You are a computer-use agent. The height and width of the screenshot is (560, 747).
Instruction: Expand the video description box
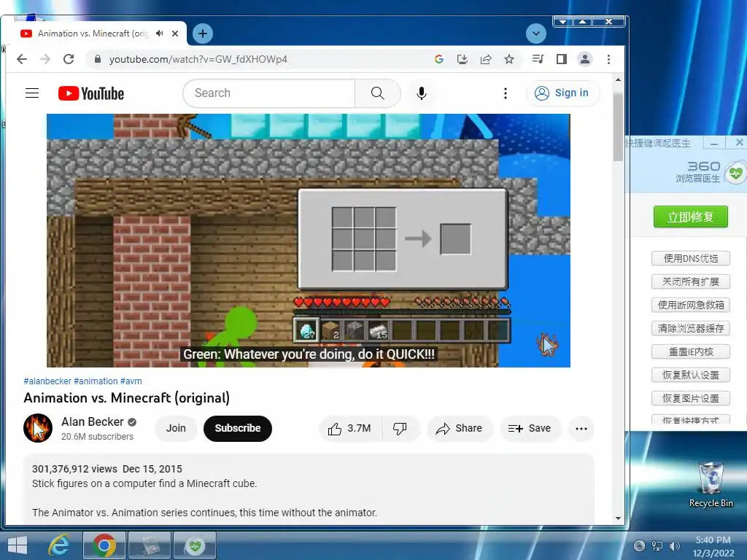tap(309, 489)
